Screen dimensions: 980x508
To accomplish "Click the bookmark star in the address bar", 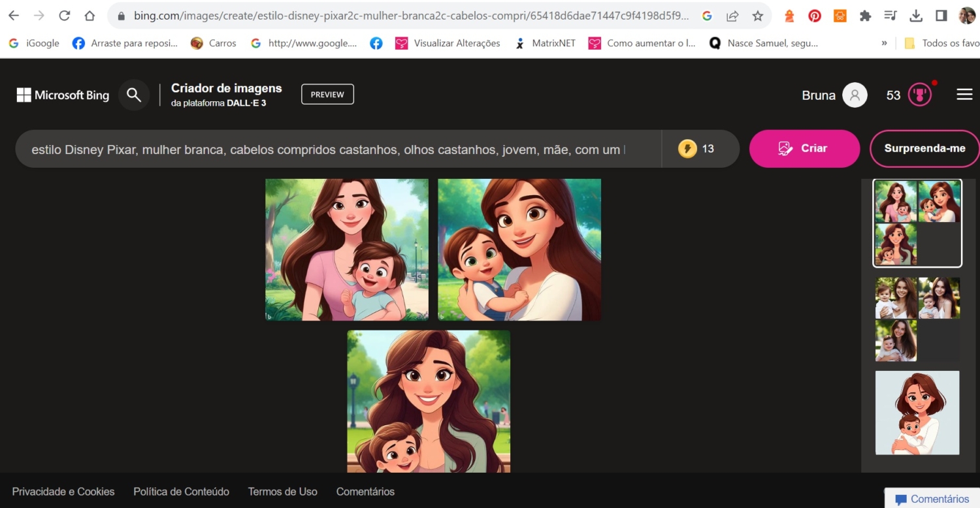I will (x=758, y=16).
